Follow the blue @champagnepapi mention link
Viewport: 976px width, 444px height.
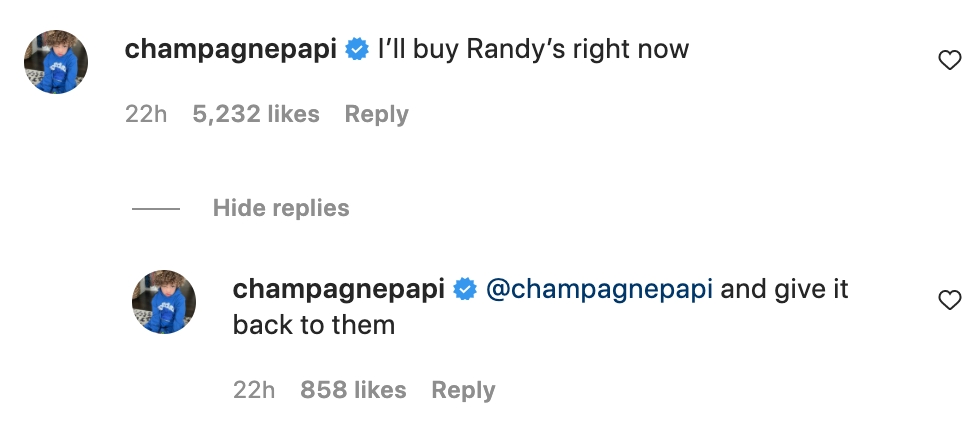coord(599,289)
